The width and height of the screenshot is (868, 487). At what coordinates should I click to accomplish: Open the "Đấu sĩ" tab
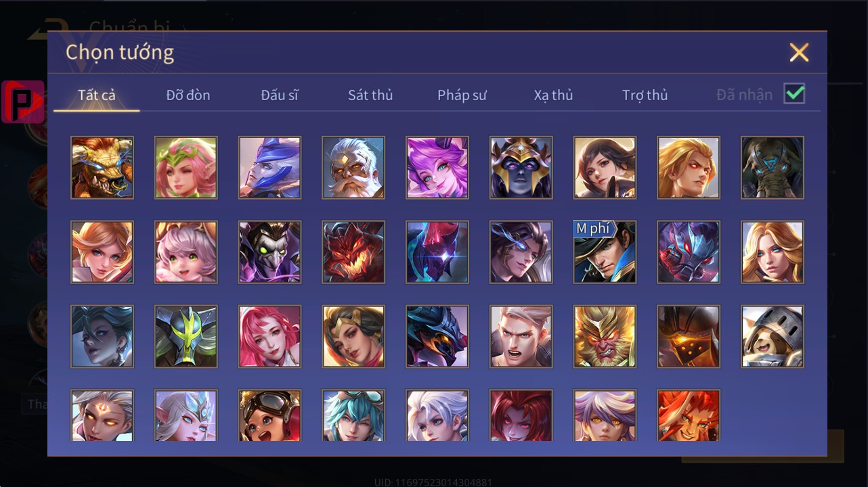click(x=280, y=95)
